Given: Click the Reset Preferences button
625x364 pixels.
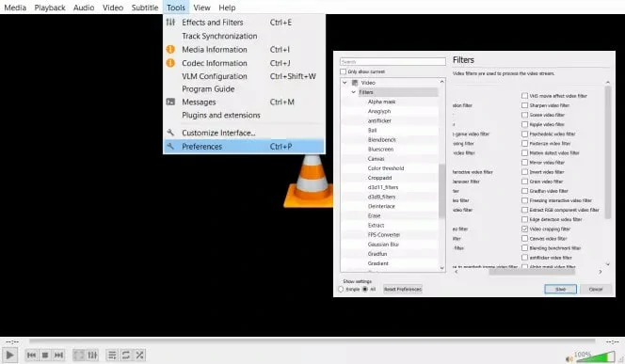Looking at the screenshot, I should [x=403, y=289].
